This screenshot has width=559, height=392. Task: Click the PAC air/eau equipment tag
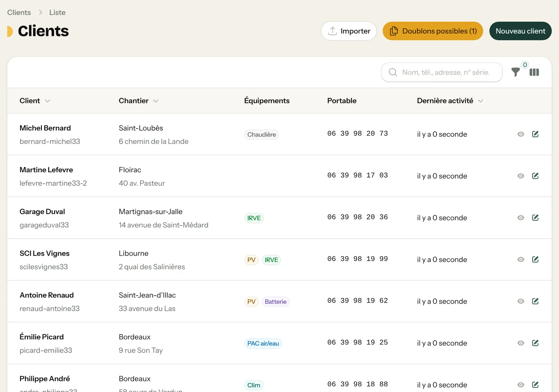[263, 343]
